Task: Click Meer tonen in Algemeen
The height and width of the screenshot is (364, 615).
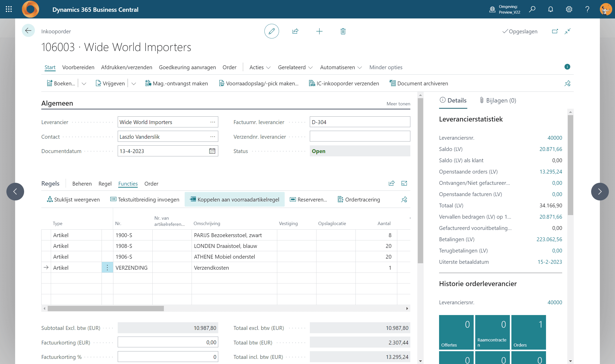Action: (398, 104)
